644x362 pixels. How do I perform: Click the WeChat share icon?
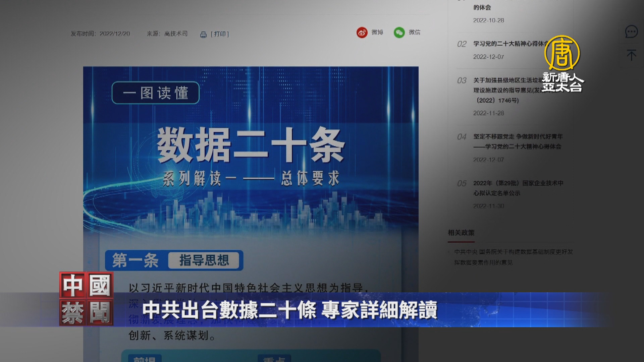click(399, 33)
